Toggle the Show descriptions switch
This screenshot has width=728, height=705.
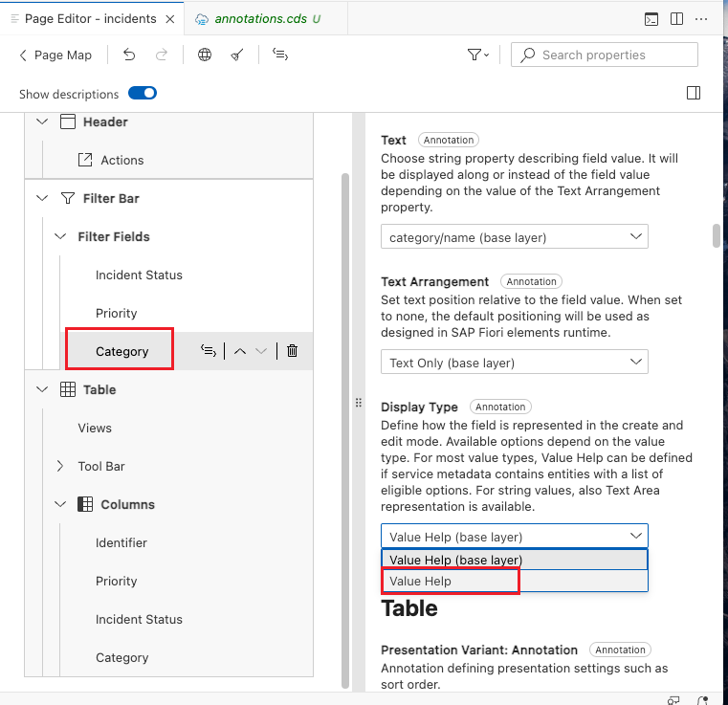pos(143,94)
